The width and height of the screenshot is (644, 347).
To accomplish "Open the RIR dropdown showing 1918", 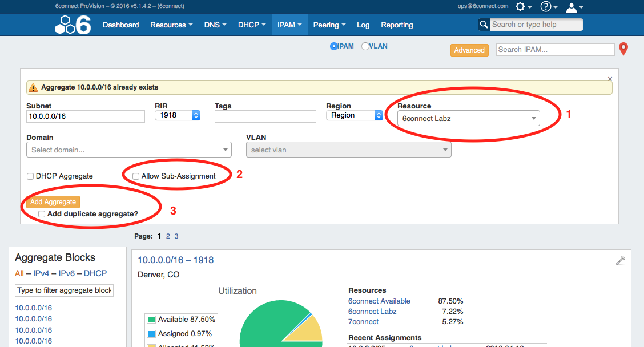I will click(178, 115).
